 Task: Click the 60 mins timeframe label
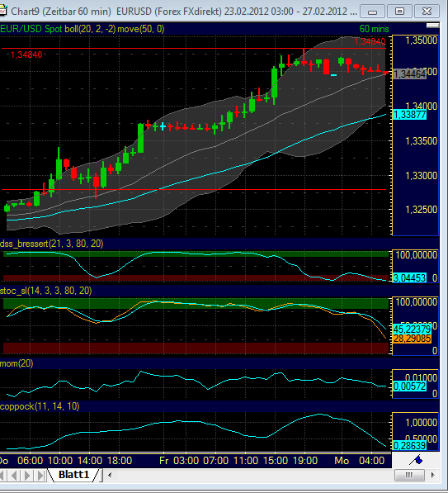375,29
